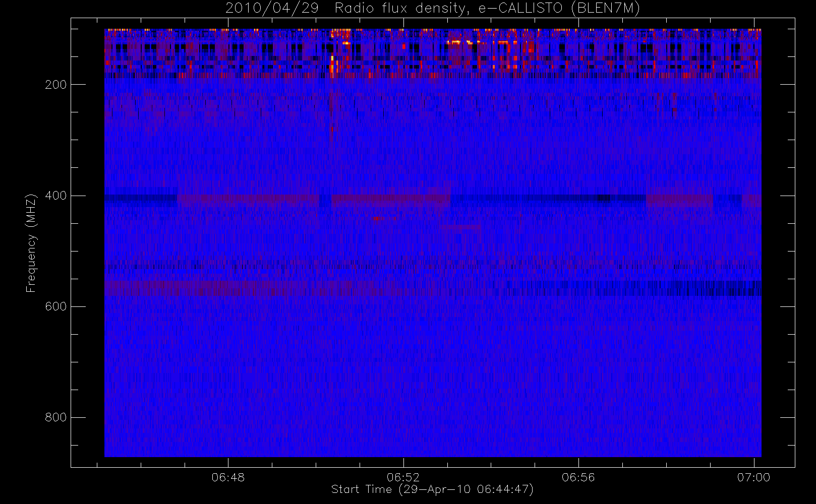Select the "Frequency (MHZ)" y-axis label
This screenshot has height=504, width=816.
tap(31, 243)
